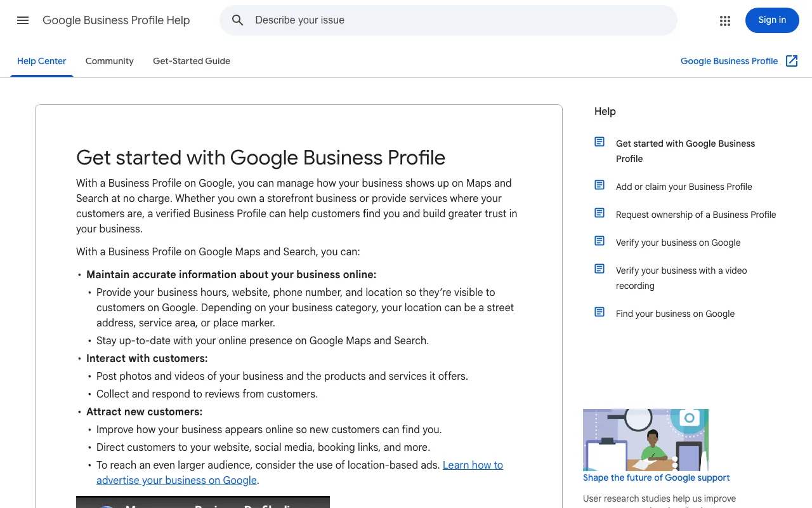Screen dimensions: 812x508
Task: Open the hamburger main menu
Action: point(23,20)
